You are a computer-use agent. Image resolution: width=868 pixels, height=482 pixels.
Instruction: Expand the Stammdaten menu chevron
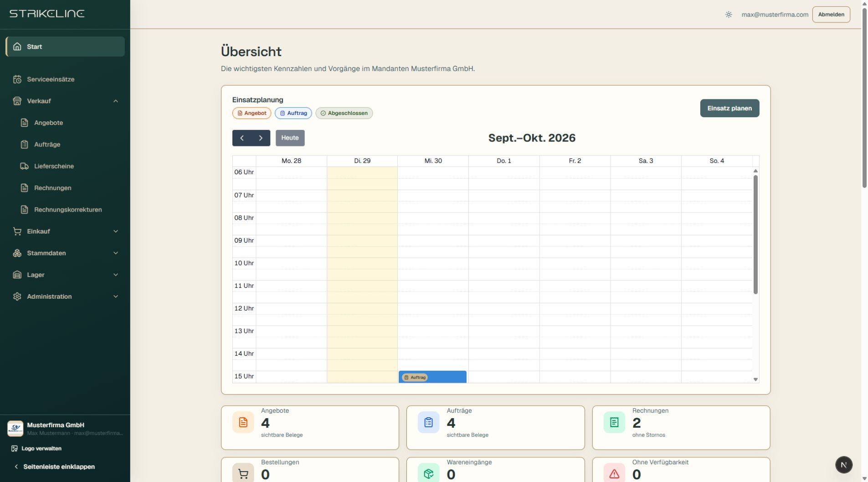coord(116,253)
